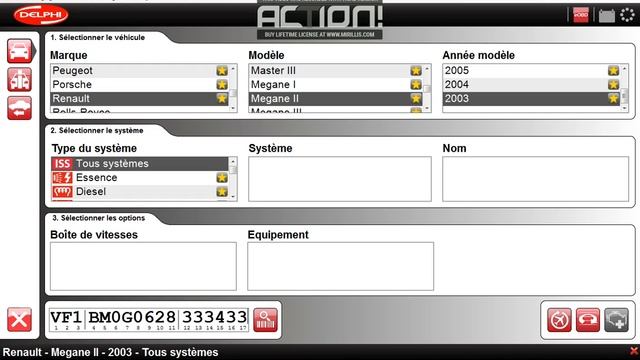
Task: Click Type du système scroll down arrow
Action: click(233, 197)
